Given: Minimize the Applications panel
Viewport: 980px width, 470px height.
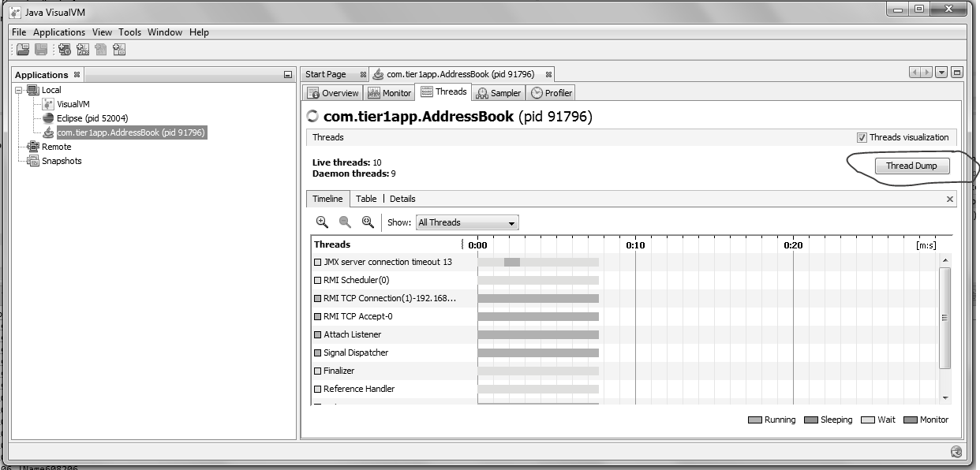Looking at the screenshot, I should tap(288, 75).
